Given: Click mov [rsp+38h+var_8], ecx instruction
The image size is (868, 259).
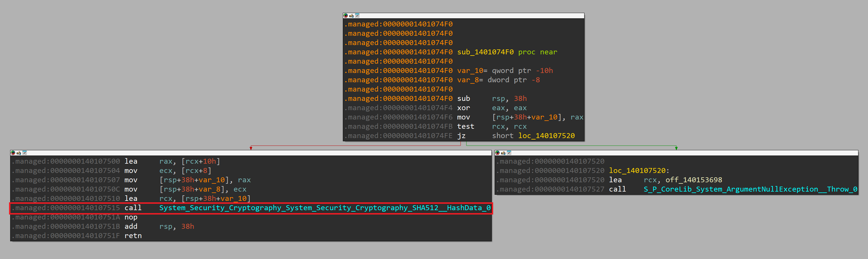Looking at the screenshot, I should pos(185,189).
